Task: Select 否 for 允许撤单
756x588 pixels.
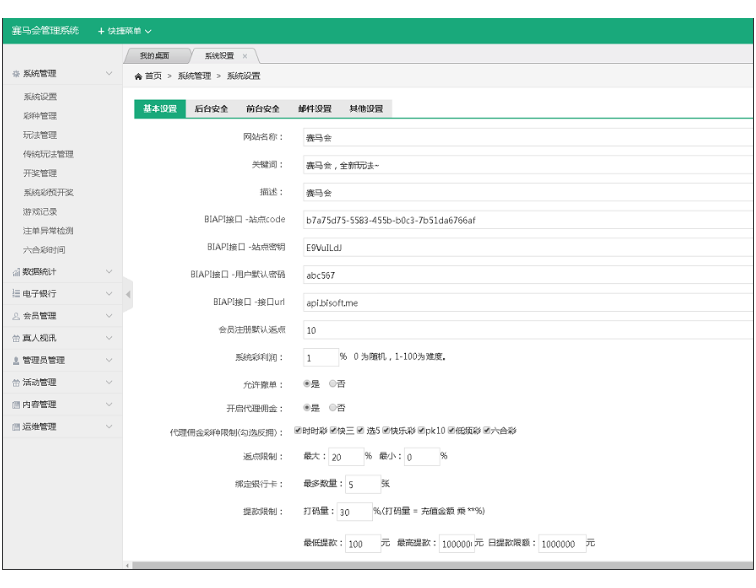Action: coord(333,383)
